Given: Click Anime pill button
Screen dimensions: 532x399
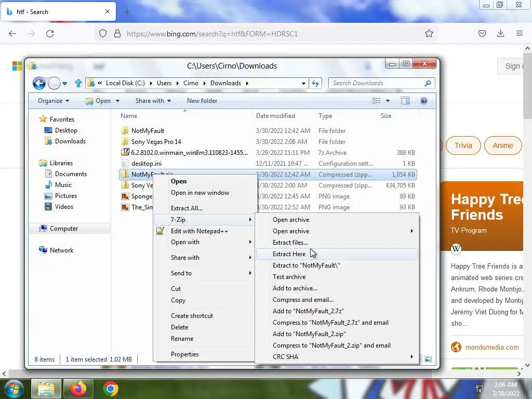Looking at the screenshot, I should (x=503, y=145).
